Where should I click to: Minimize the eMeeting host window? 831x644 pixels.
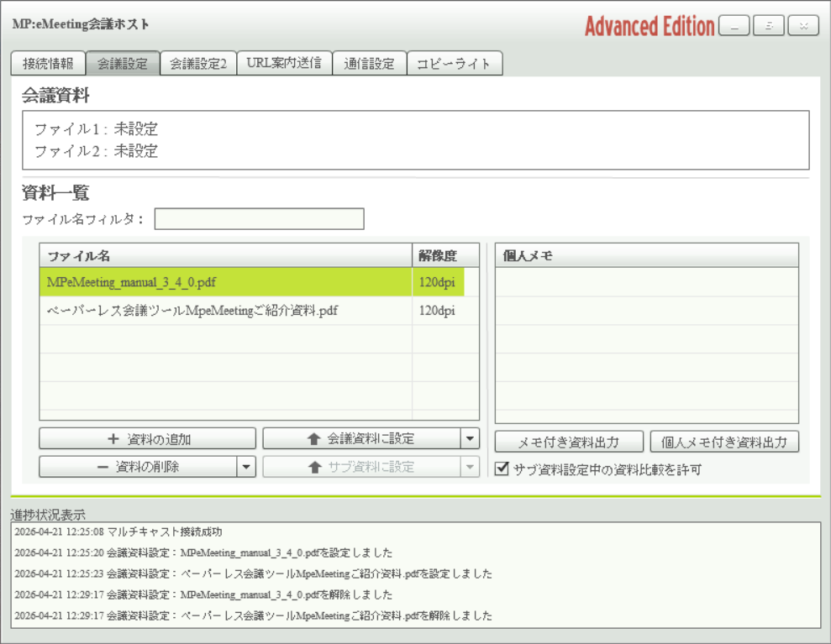pyautogui.click(x=734, y=26)
